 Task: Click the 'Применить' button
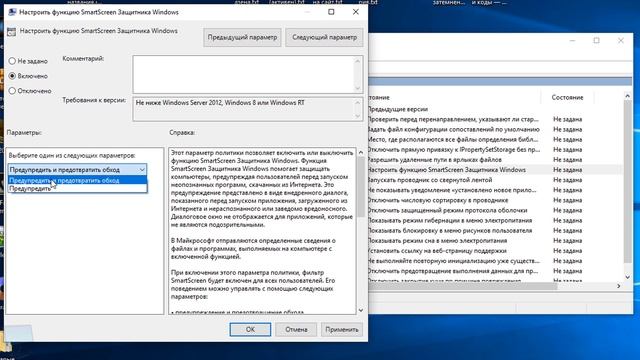click(x=342, y=329)
